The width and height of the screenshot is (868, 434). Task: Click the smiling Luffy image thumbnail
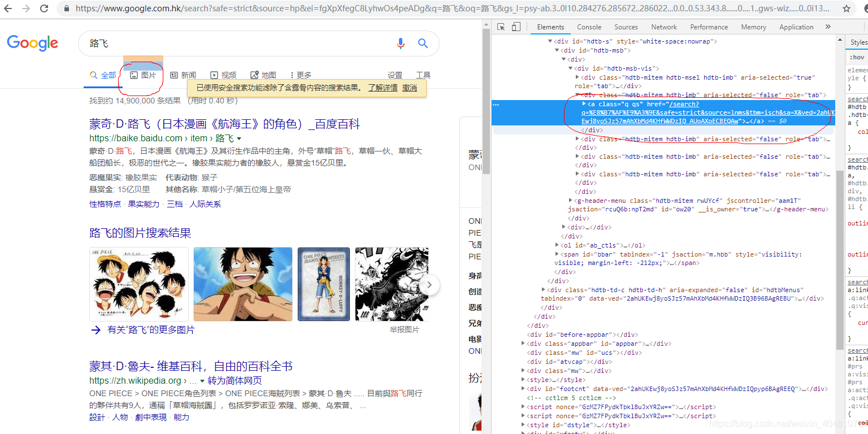click(242, 284)
